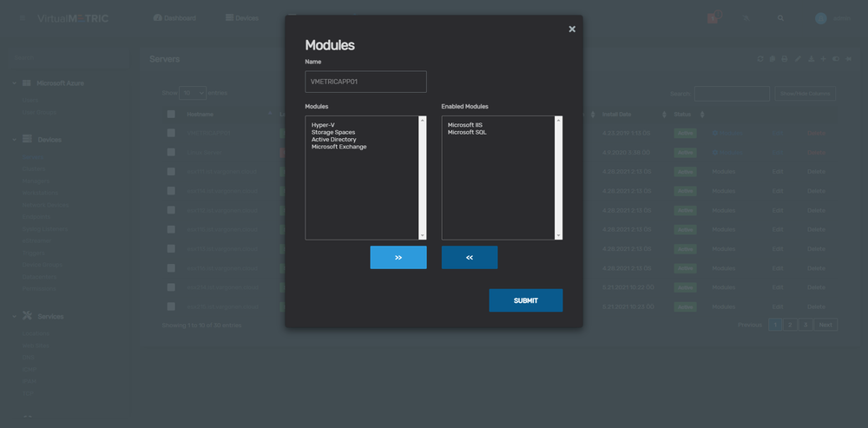868x428 pixels.
Task: Open the admin user avatar
Action: [820, 18]
